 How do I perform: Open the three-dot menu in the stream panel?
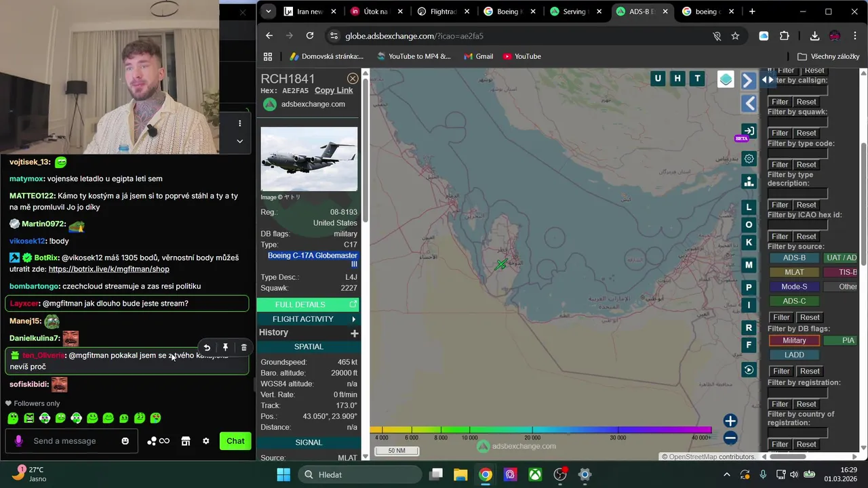tap(239, 123)
